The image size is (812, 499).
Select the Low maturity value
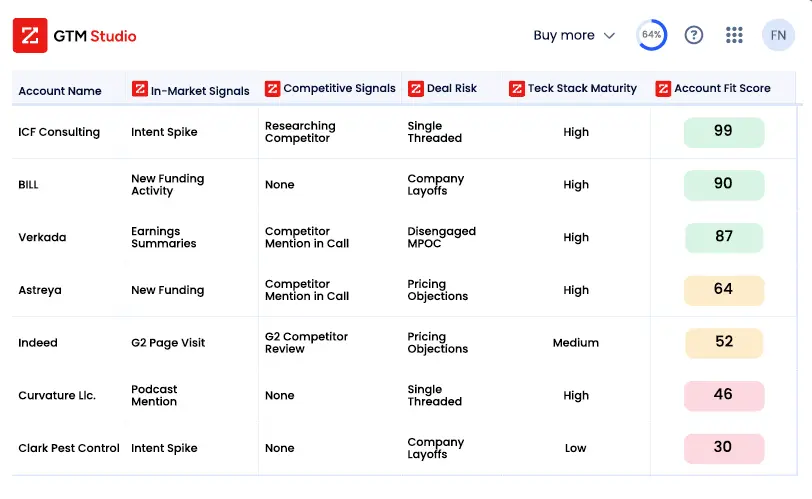[x=575, y=448]
